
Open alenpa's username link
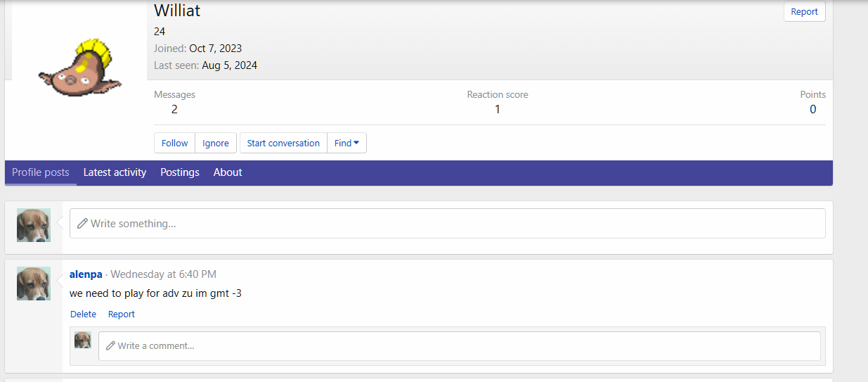[x=86, y=274]
